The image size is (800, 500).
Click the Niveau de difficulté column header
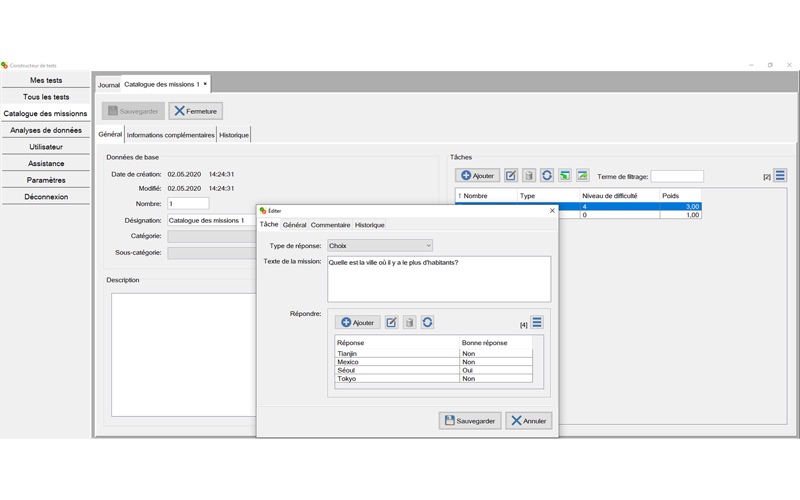tap(619, 195)
